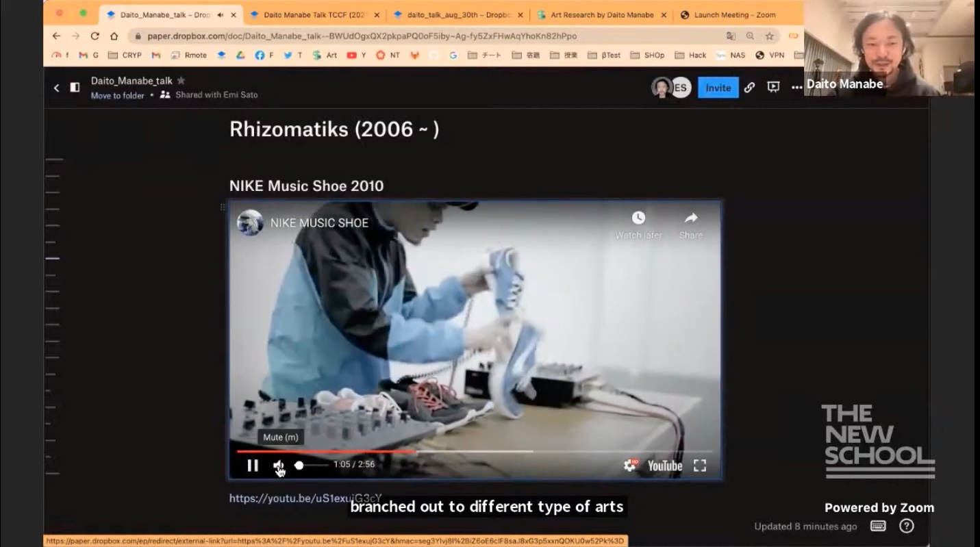980x547 pixels.
Task: Switch to the Daito Manabe Talk TCCF tab
Action: [x=314, y=14]
